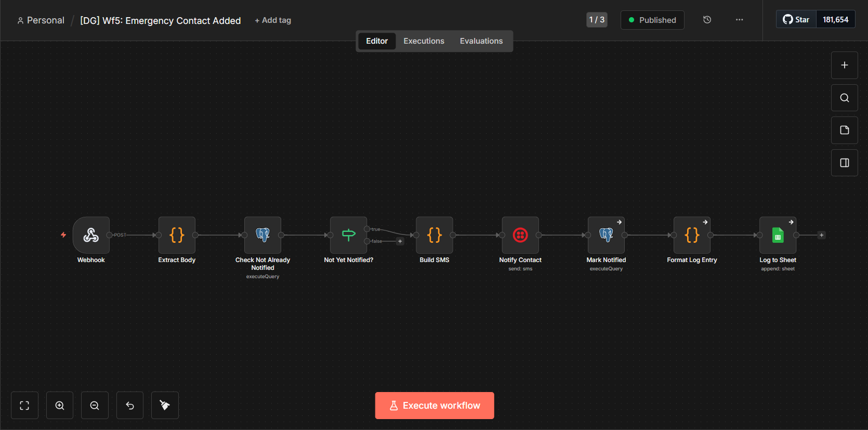Click the Add tag link
This screenshot has height=430, width=868.
tap(273, 20)
